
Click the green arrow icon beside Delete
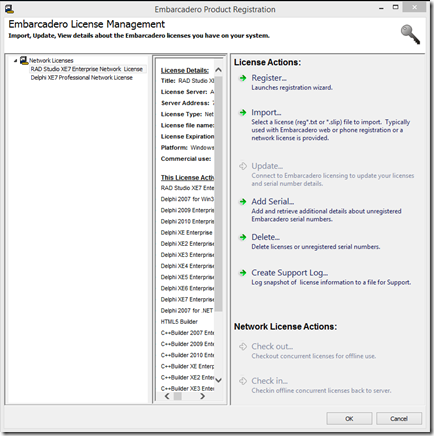[243, 237]
